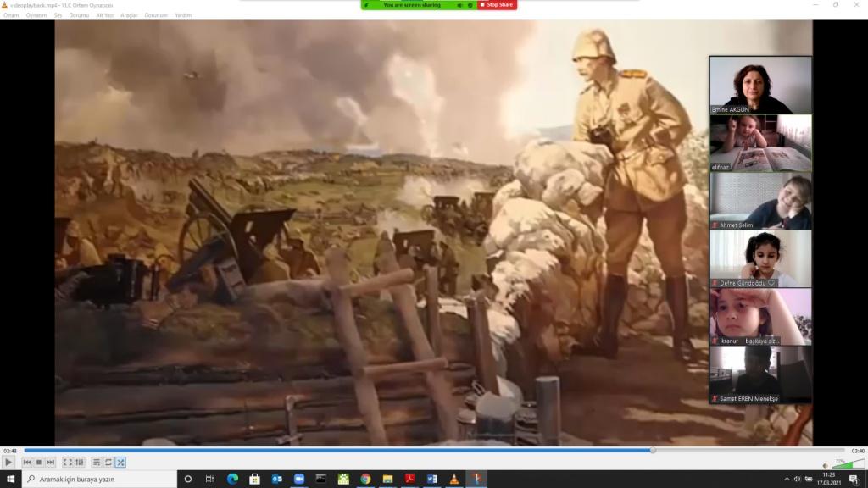Open VLC extended settings (effects)
Screen dimensions: 868x488
[x=80, y=462]
